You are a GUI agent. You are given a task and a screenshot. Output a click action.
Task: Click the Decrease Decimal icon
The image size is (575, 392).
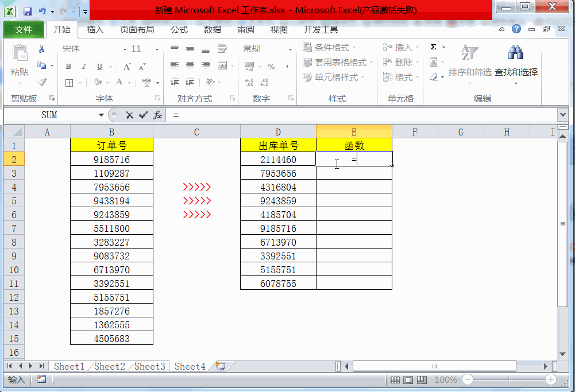point(264,83)
